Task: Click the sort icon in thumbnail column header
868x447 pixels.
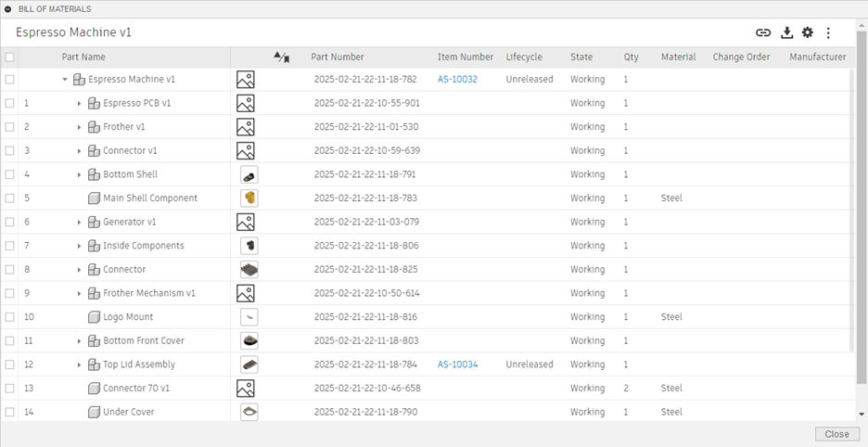Action: click(x=281, y=57)
